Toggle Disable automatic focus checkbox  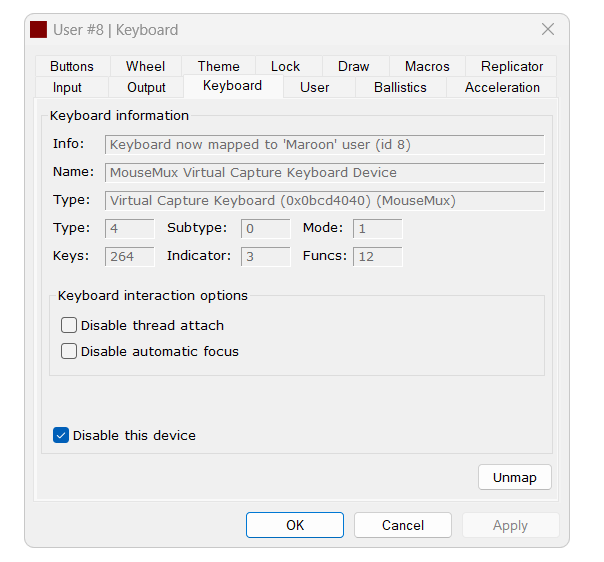point(69,351)
